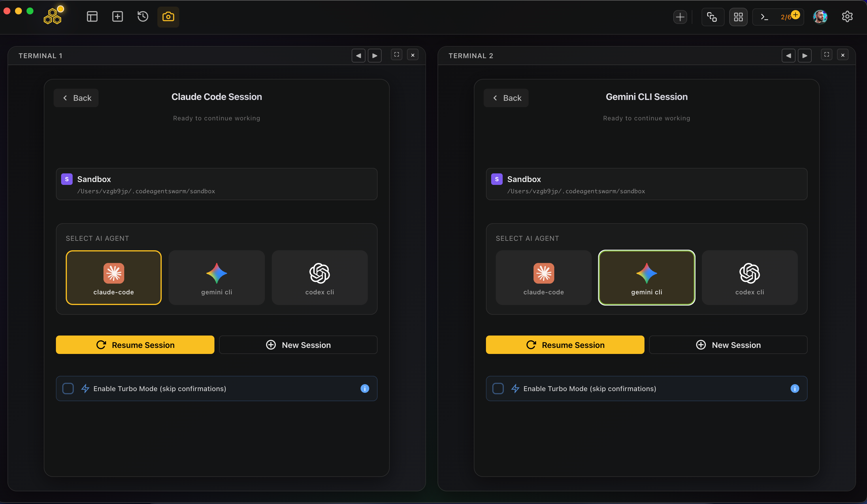Click the TERMINAL 2 title label
Image resolution: width=867 pixels, height=504 pixels.
pos(471,56)
